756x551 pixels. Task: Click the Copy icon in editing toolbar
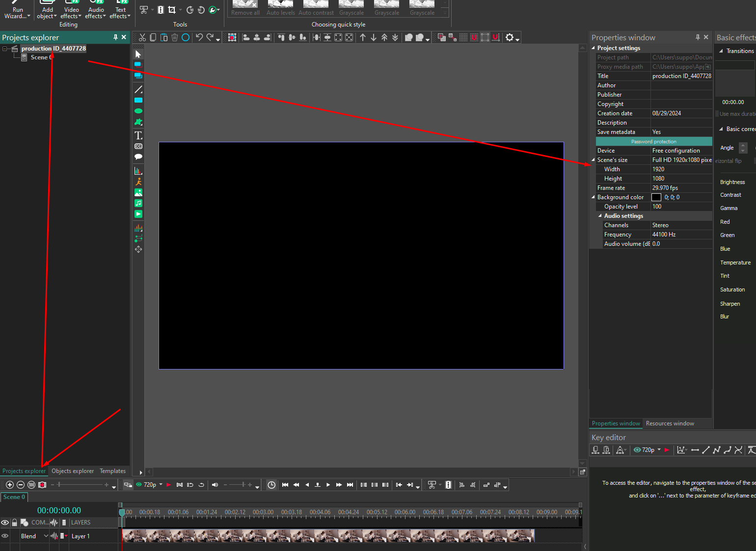153,37
